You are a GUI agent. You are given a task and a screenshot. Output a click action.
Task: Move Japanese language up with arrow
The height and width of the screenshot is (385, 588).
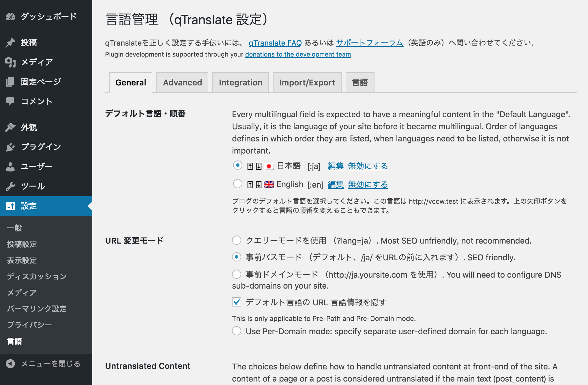pos(250,166)
